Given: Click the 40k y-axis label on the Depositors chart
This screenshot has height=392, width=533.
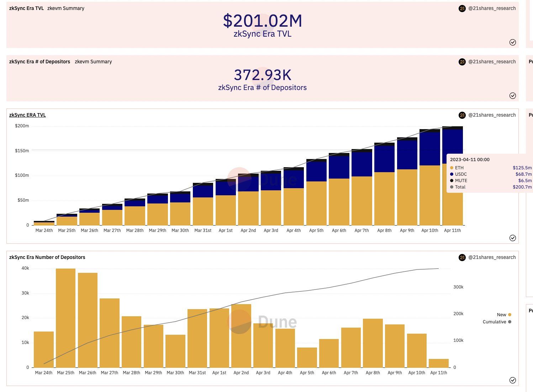Looking at the screenshot, I should 25,268.
